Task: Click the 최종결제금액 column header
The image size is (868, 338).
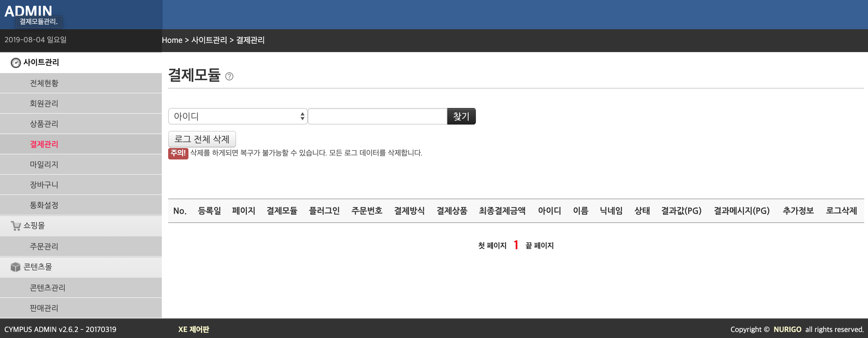Action: point(502,211)
